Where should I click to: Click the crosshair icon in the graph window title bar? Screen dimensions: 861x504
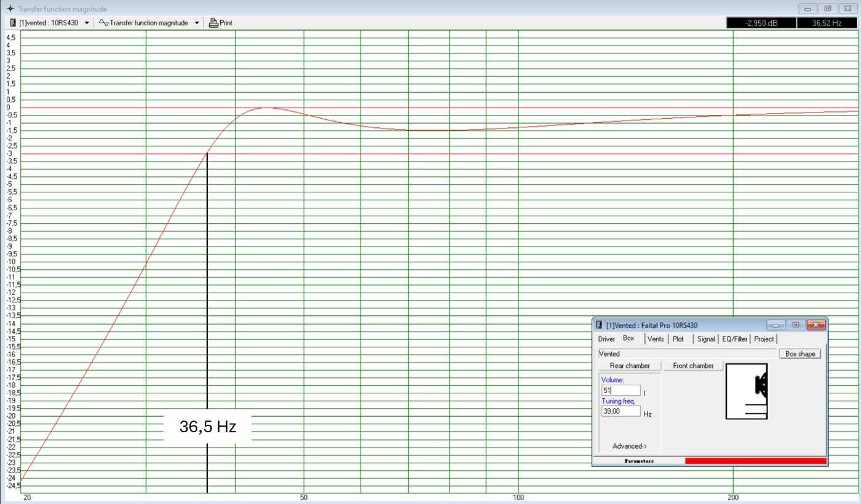point(9,9)
